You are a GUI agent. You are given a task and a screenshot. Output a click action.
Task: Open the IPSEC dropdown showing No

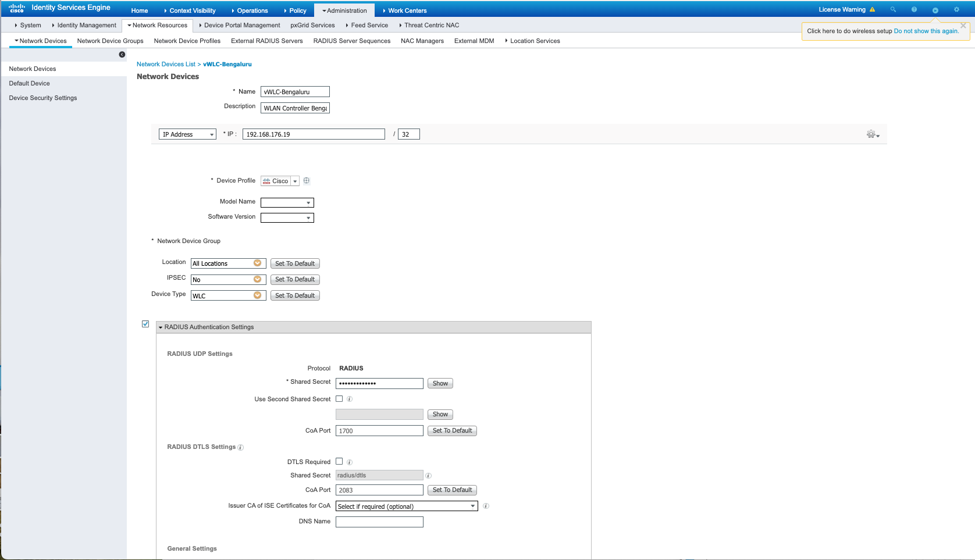point(228,280)
